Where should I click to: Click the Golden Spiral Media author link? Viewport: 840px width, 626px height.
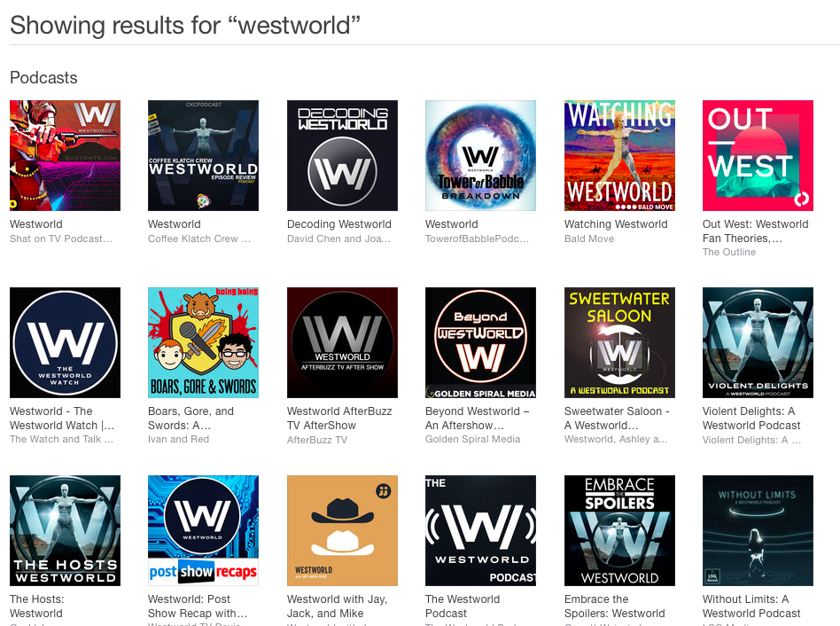click(472, 440)
